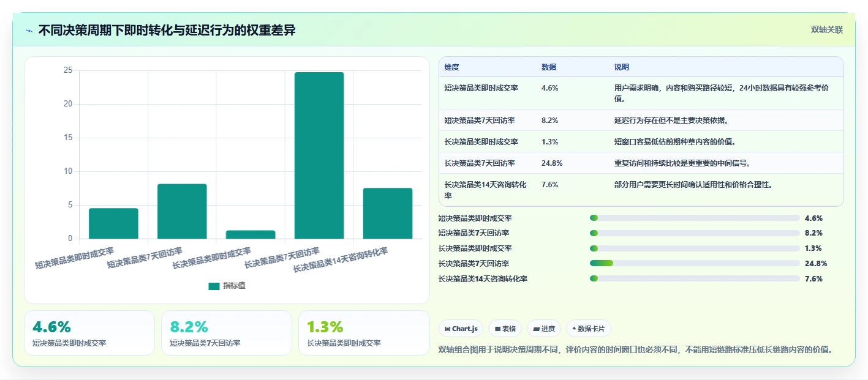Click the 短决策品类即时成交率 bar in chart
The width and height of the screenshot is (868, 380).
point(113,223)
